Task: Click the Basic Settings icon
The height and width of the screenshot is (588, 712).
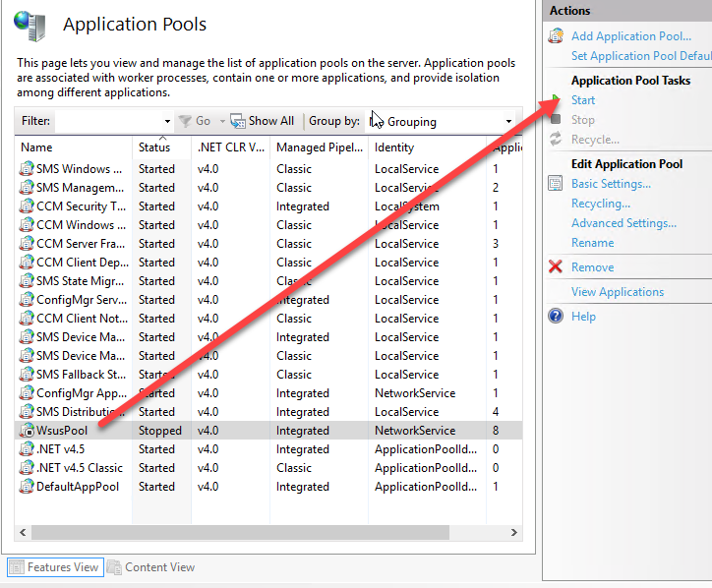Action: [556, 184]
